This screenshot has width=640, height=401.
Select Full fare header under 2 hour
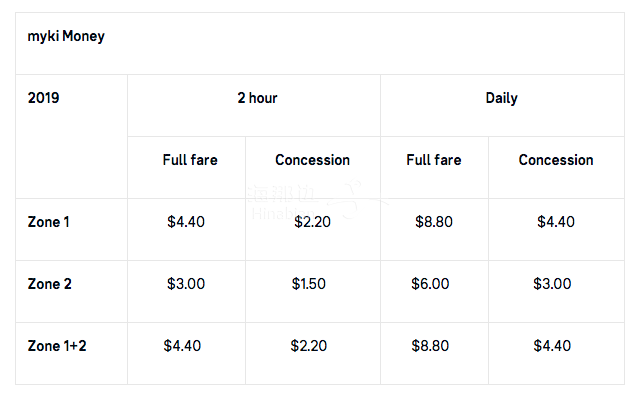click(190, 160)
